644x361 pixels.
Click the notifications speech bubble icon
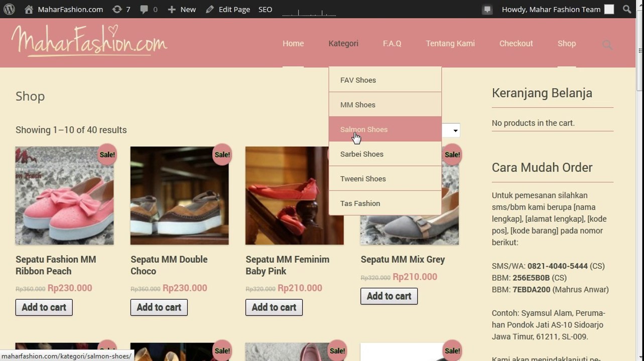click(487, 10)
